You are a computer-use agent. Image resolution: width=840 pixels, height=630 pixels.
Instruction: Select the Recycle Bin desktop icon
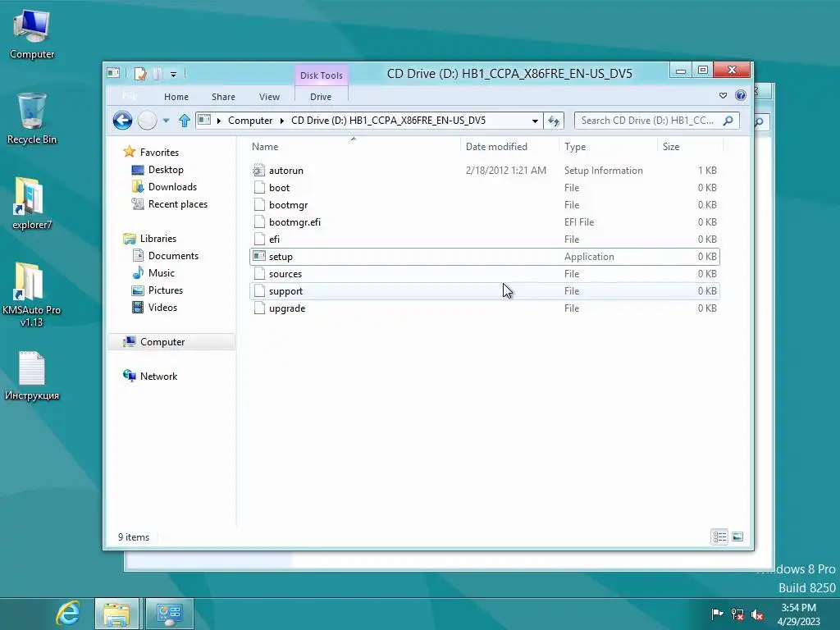coord(32,119)
